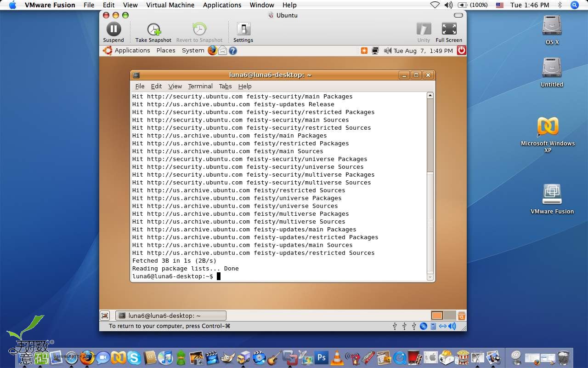
Task: Click the red Ubuntu shutdown power icon
Action: (461, 51)
